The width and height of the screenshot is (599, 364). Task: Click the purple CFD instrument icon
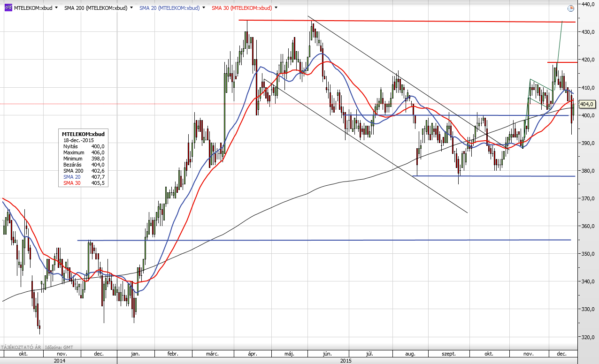tap(8, 8)
